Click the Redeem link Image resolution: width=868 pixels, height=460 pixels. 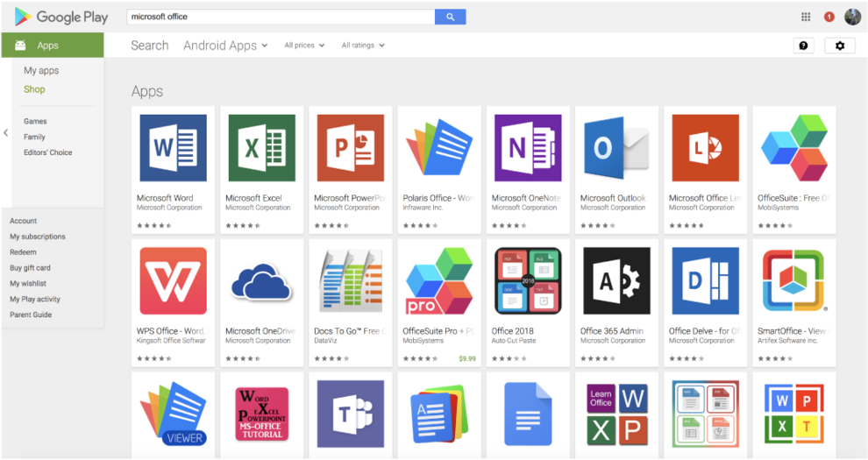(x=23, y=252)
